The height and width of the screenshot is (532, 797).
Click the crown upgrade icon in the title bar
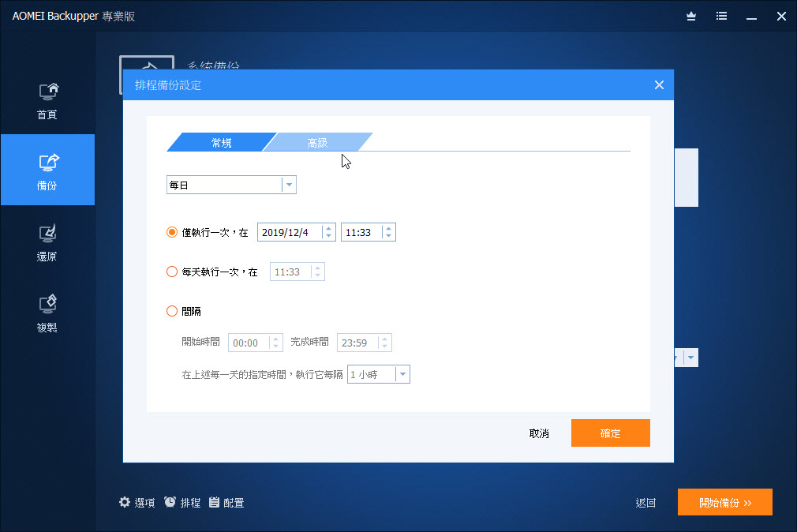tap(690, 17)
